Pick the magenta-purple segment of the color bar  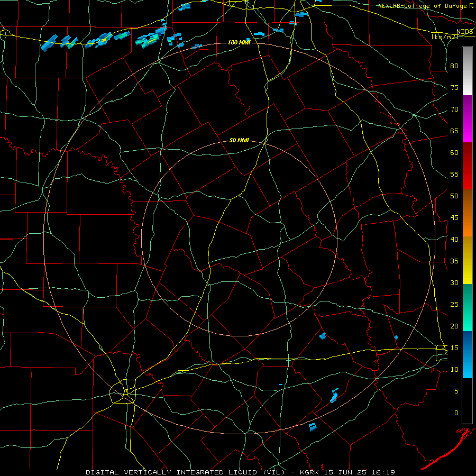point(467,118)
